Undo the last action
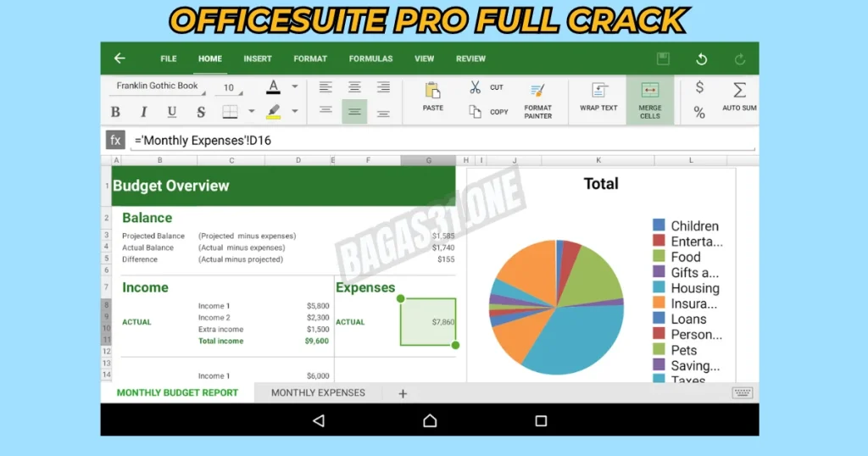The image size is (868, 456). [x=701, y=58]
